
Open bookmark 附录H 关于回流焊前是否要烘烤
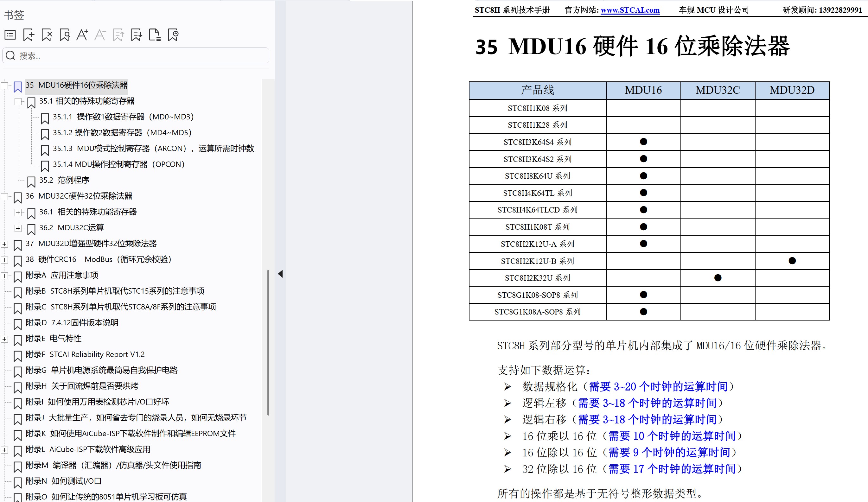pyautogui.click(x=82, y=386)
